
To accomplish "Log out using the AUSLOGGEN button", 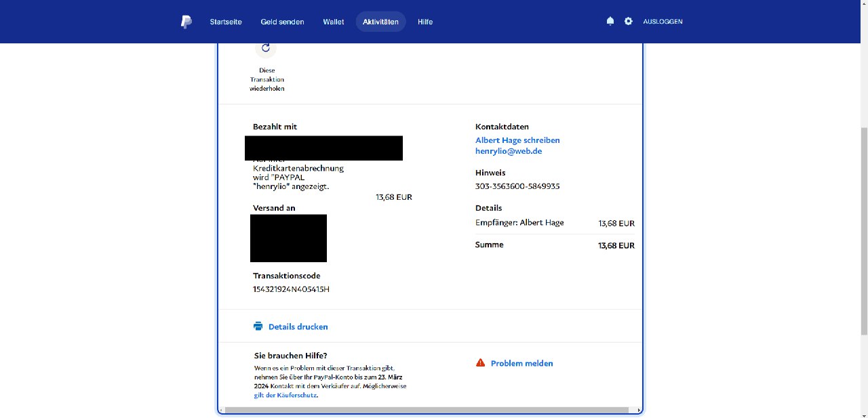I will click(663, 22).
